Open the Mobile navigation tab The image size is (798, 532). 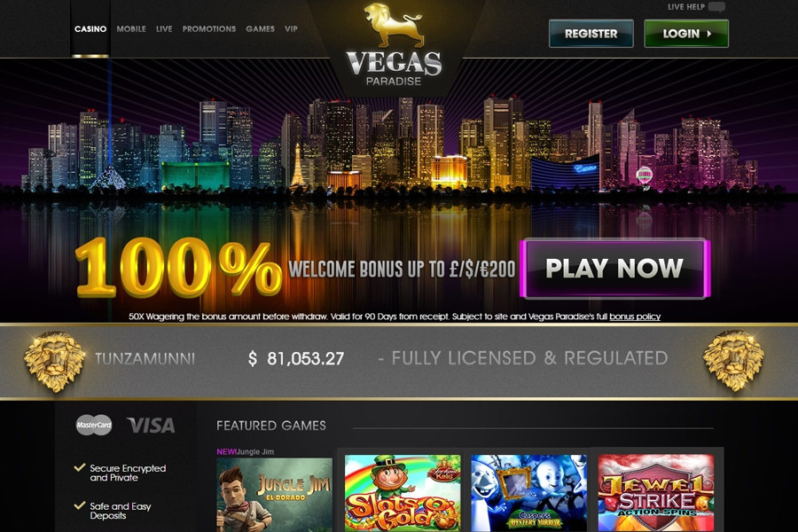coord(131,29)
